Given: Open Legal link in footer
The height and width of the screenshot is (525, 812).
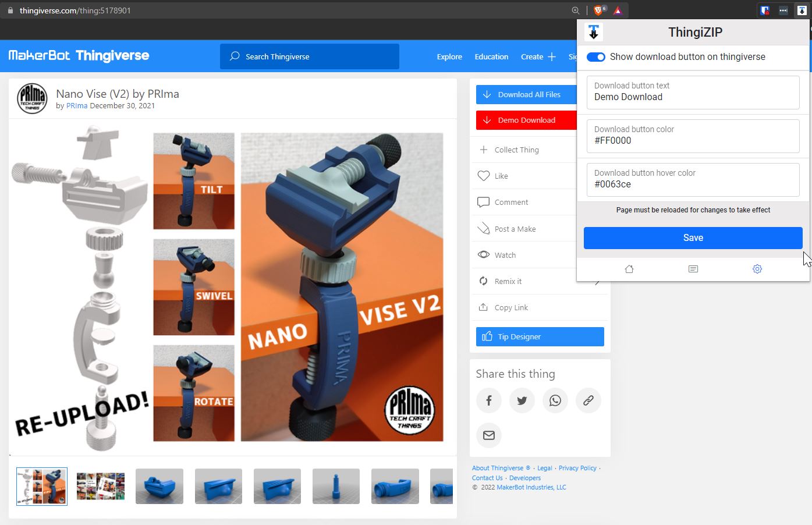Looking at the screenshot, I should coord(545,468).
